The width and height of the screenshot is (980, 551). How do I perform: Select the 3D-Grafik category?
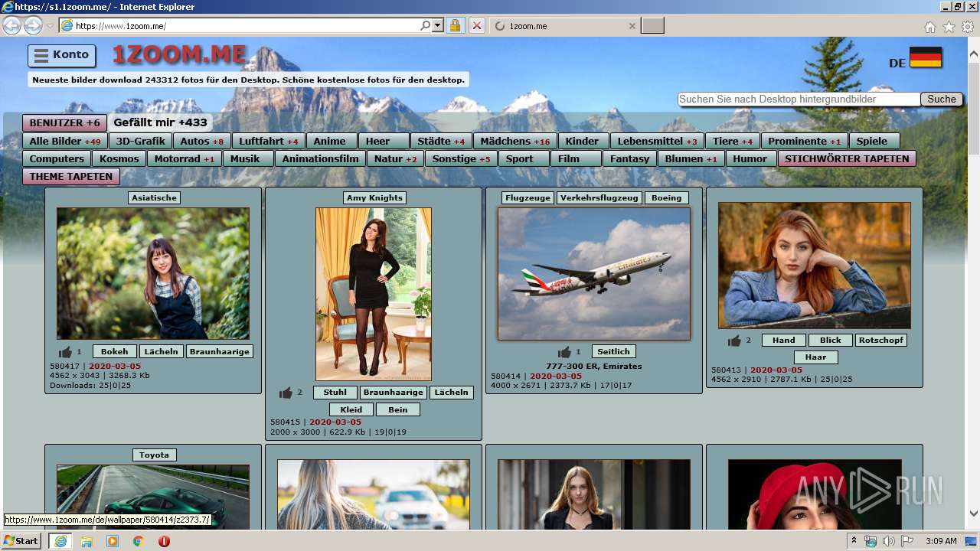pos(140,141)
